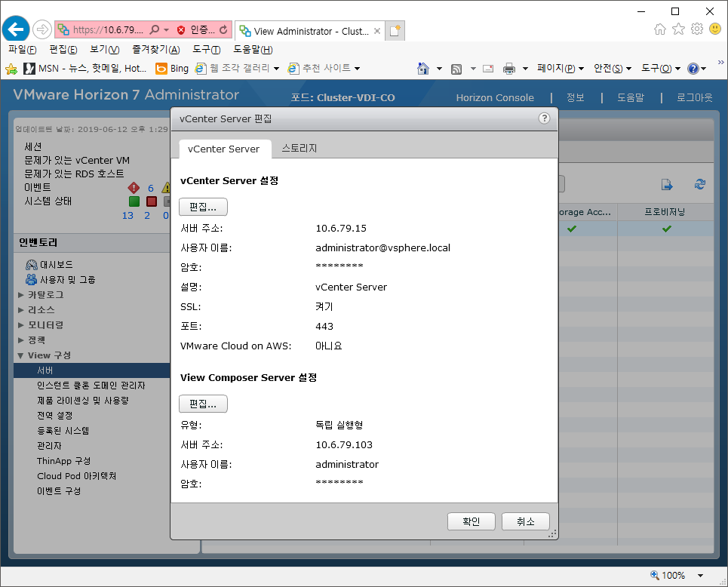Viewport: 728px width, 587px height.
Task: Expand the 모니터링 tree node
Action: 21,325
